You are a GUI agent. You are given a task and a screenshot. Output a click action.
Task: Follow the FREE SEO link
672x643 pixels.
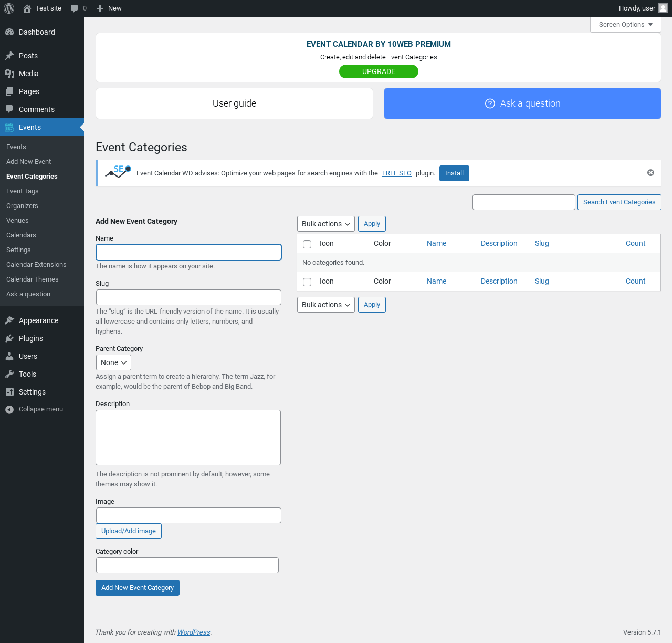pyautogui.click(x=397, y=173)
